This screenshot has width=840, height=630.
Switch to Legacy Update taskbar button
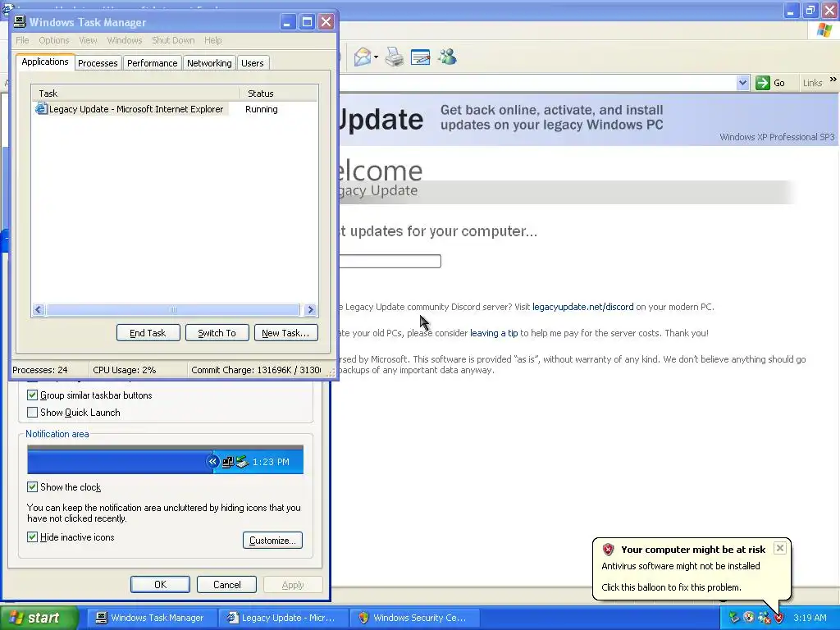click(283, 618)
